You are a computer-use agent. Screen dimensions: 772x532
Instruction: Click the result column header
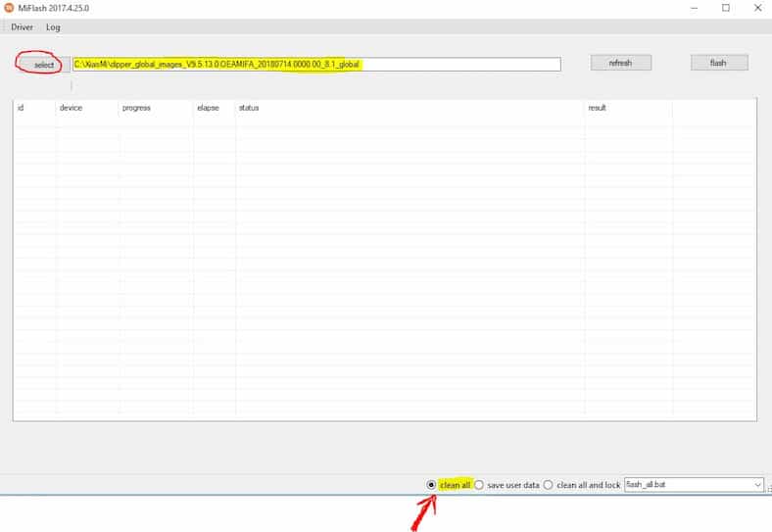pos(597,108)
